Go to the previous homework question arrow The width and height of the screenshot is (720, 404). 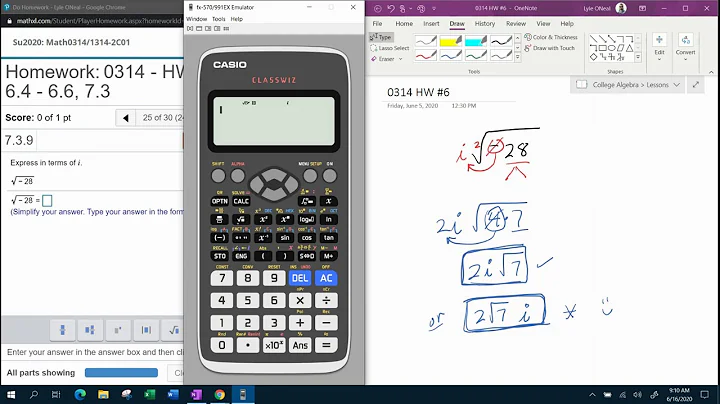click(125, 118)
